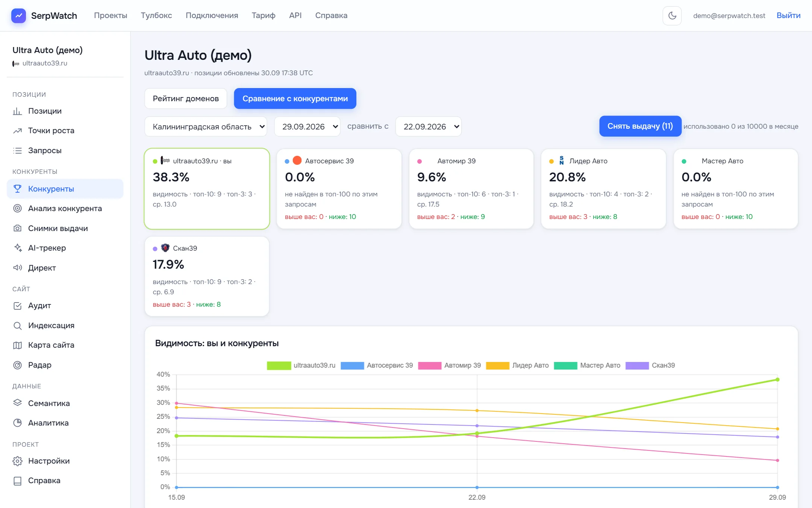Click the Директ megaphone icon
This screenshot has height=508, width=812.
[17, 268]
